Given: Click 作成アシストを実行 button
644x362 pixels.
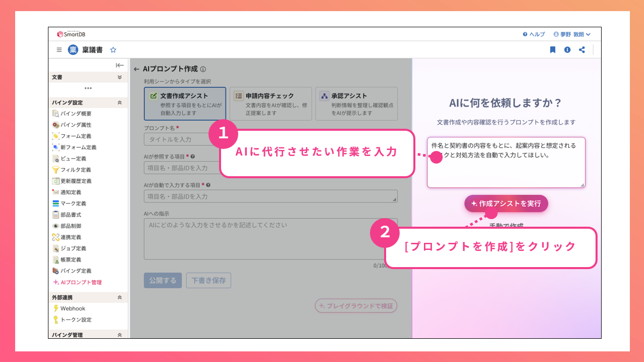Looking at the screenshot, I should (x=506, y=203).
